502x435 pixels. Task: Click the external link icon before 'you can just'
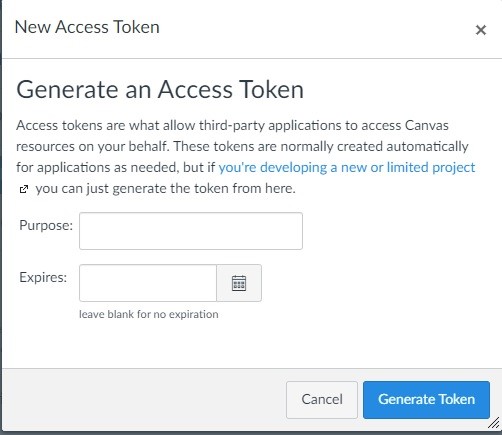[x=23, y=189]
